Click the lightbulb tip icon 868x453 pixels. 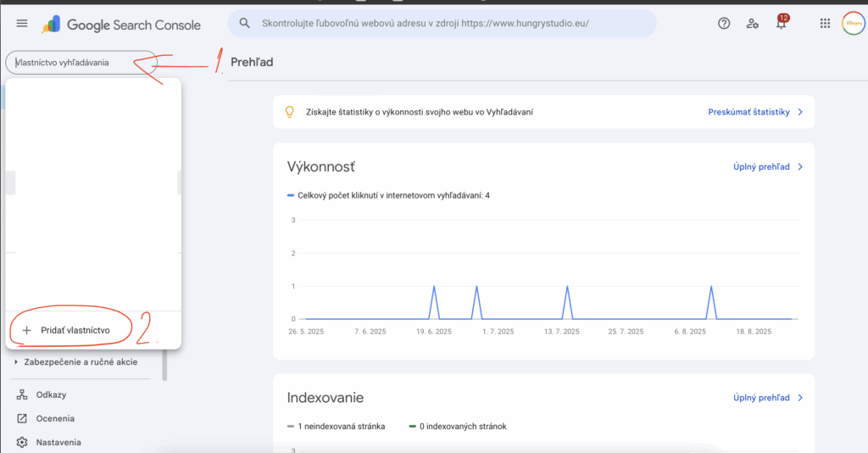[289, 112]
